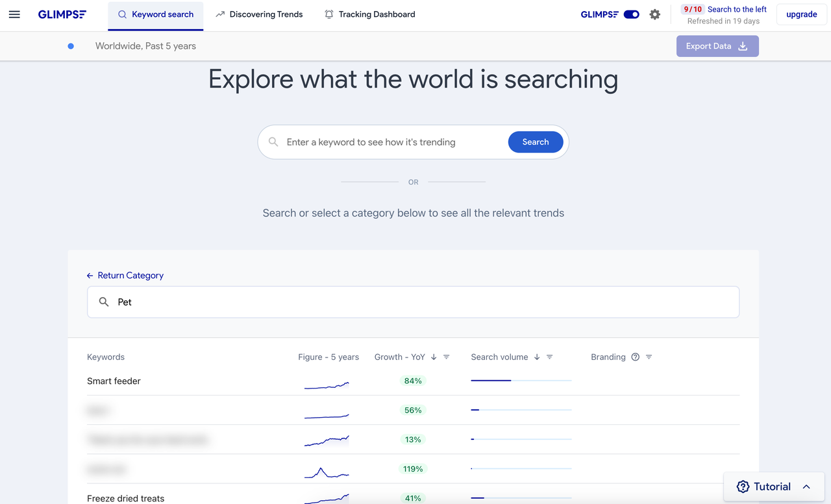Click the settings gear icon
831x504 pixels.
654,14
